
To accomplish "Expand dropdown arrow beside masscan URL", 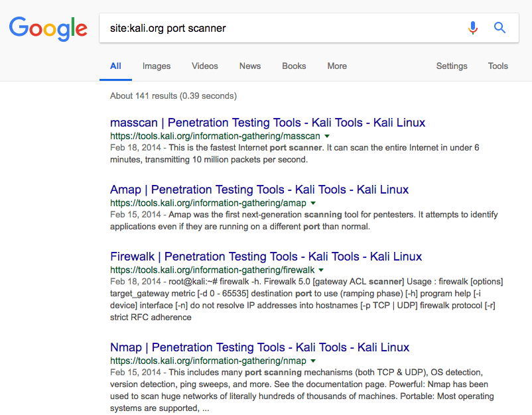I will [325, 136].
